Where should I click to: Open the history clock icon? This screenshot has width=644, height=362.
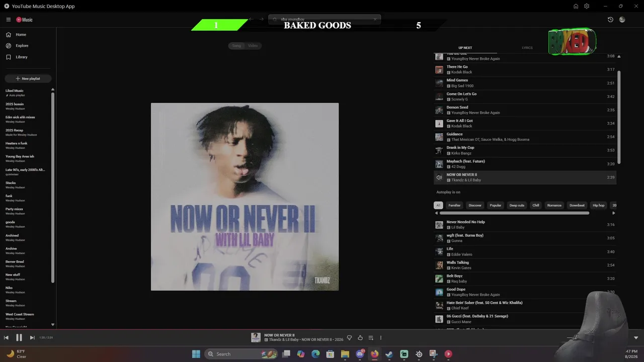click(610, 20)
